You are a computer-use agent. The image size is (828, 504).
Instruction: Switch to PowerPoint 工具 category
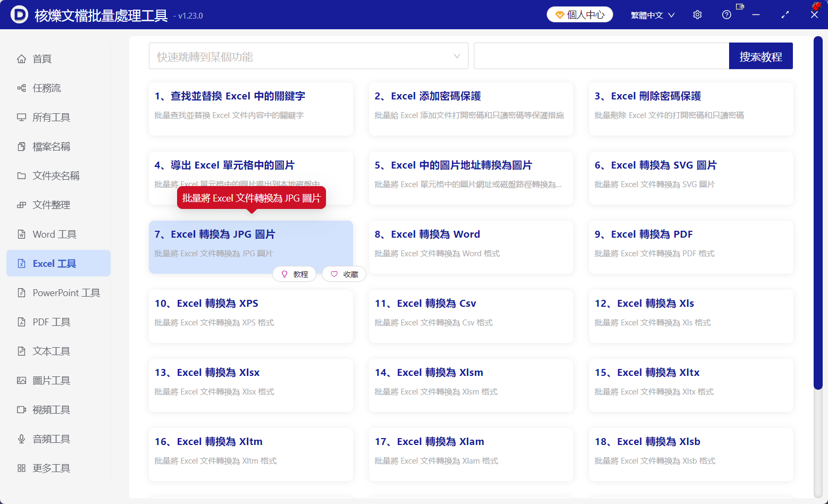(x=58, y=293)
